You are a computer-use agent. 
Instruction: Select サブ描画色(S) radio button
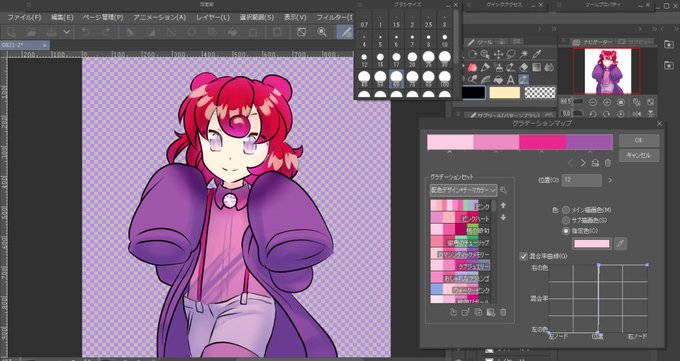click(566, 220)
